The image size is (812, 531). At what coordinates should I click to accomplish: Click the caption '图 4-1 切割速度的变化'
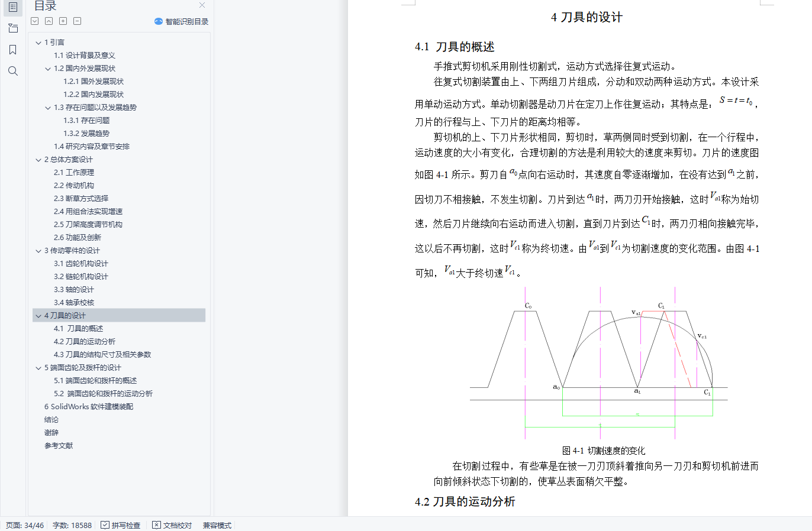[x=604, y=451]
